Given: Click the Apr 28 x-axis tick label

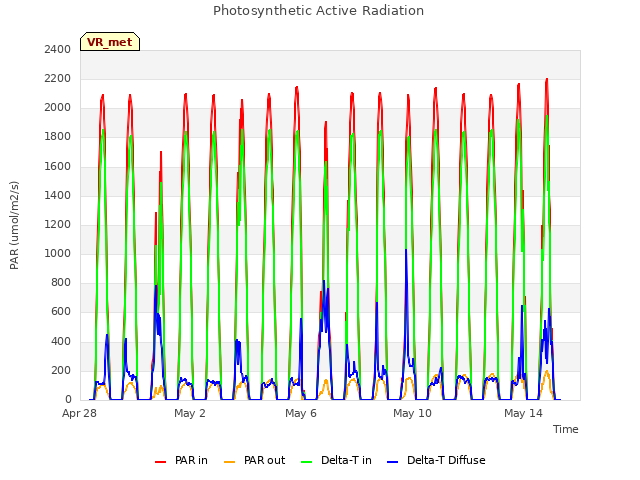Looking at the screenshot, I should [79, 413].
